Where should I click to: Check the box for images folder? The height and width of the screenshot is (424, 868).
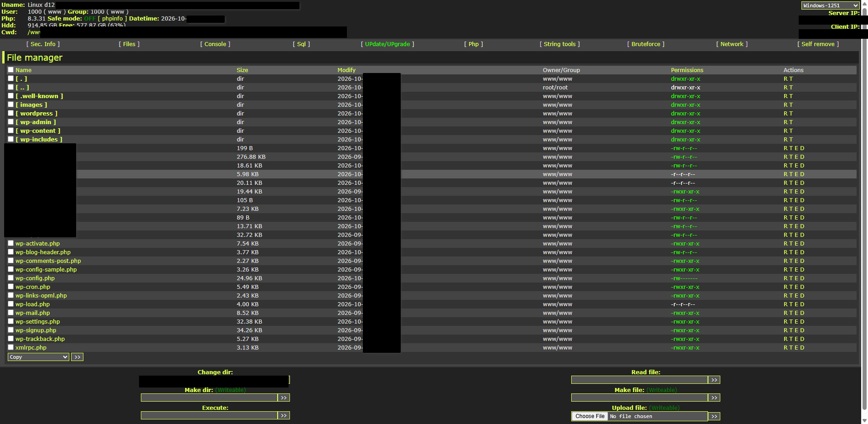click(10, 105)
